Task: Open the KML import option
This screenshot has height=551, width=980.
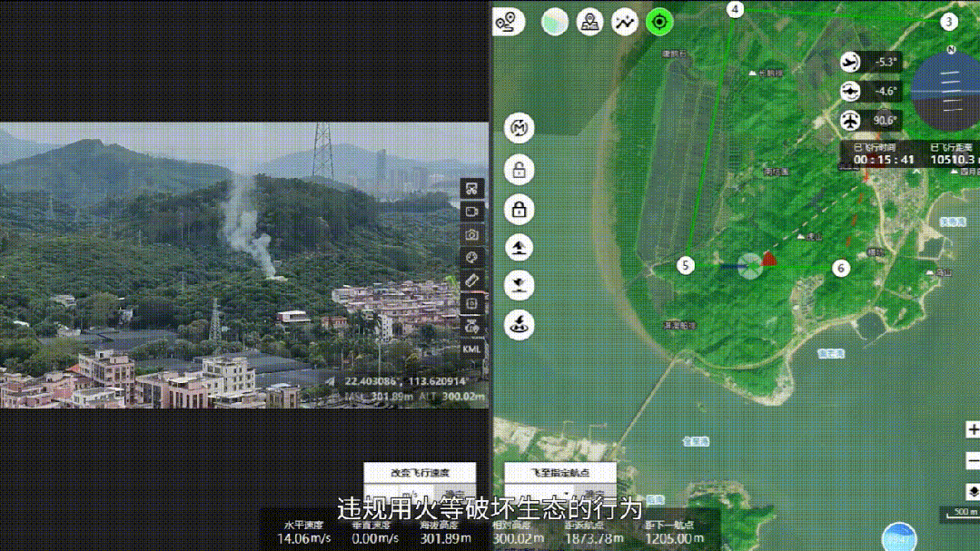Action: (472, 349)
